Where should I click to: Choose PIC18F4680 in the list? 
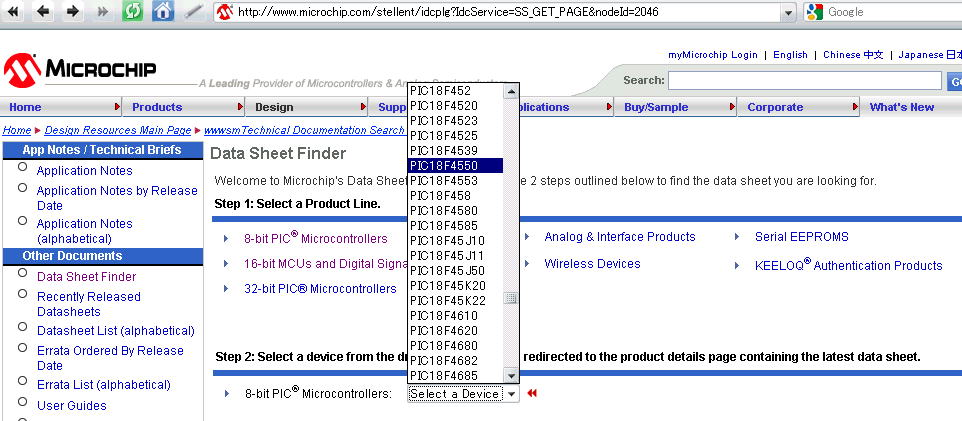click(x=455, y=346)
